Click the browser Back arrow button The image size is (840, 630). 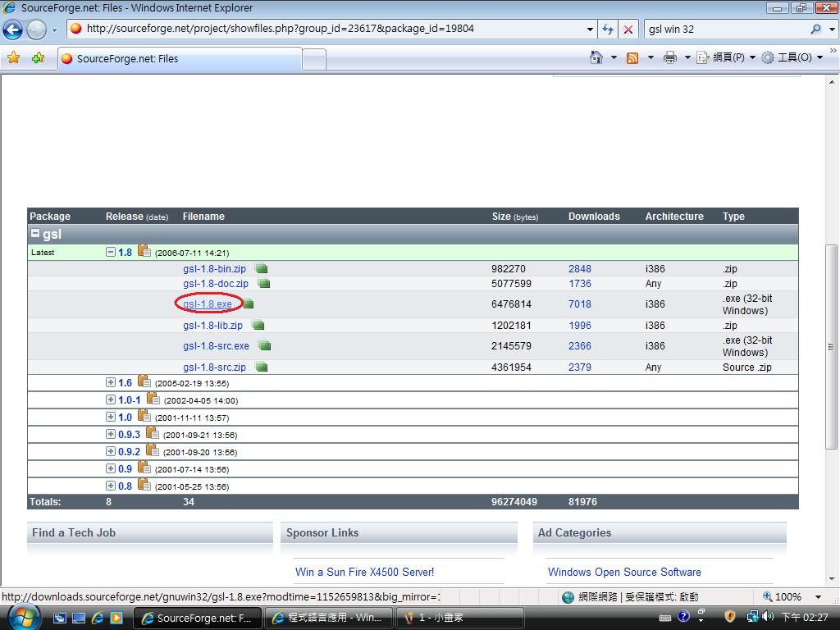coord(12,30)
